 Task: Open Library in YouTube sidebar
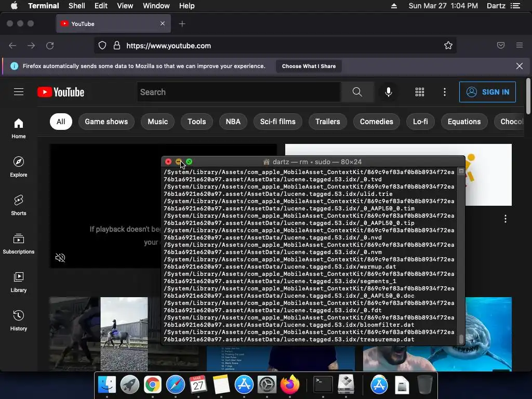coord(19,282)
